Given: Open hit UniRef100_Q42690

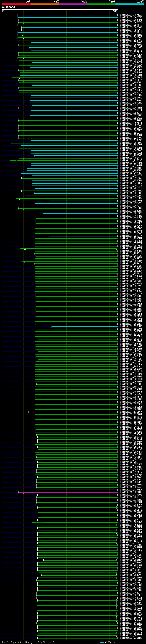Looking at the screenshot, I should click(x=131, y=17).
